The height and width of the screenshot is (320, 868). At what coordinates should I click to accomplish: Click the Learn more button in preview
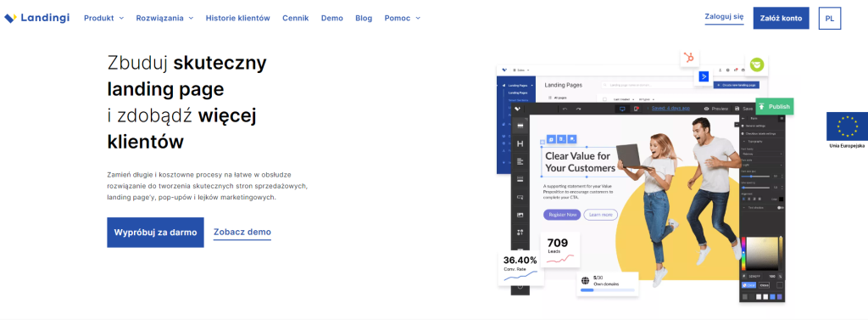click(x=601, y=215)
